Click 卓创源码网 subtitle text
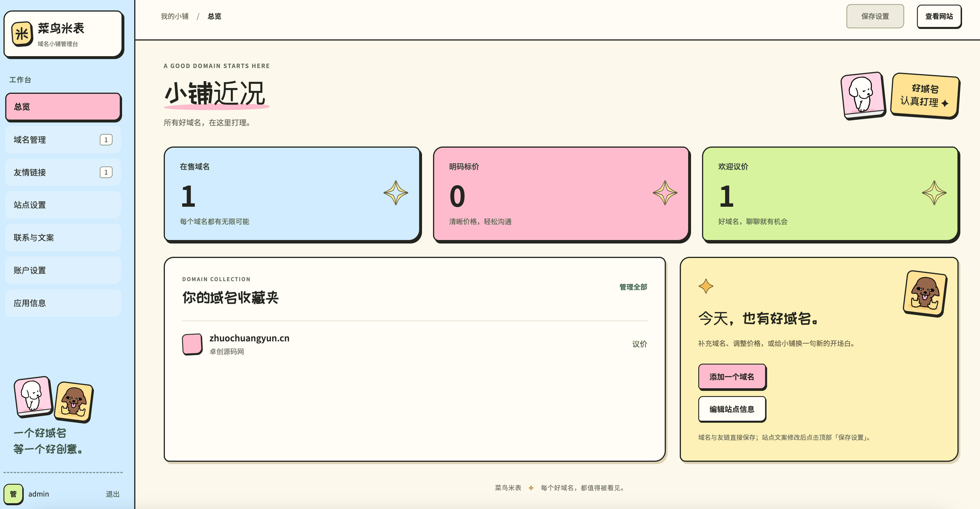Screen dimensions: 980x509 point(227,351)
